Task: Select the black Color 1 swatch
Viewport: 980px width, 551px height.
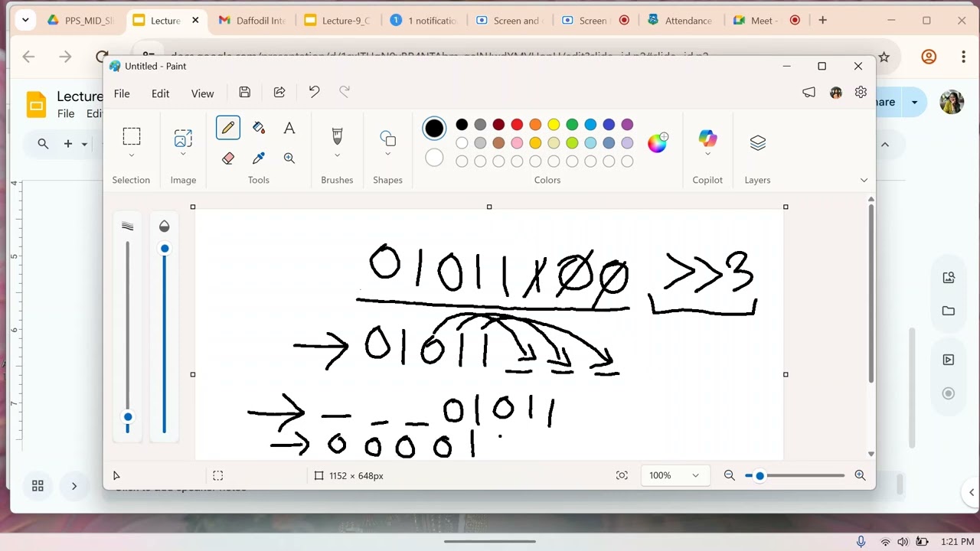Action: tap(434, 129)
